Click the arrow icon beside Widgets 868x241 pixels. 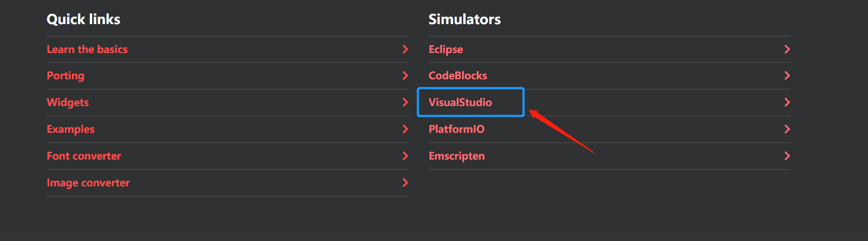405,102
